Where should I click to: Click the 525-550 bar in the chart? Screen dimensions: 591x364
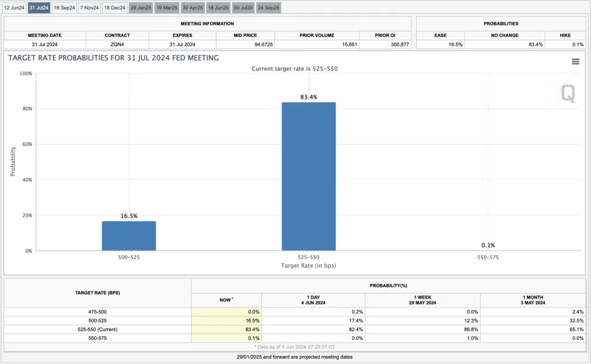tap(309, 177)
